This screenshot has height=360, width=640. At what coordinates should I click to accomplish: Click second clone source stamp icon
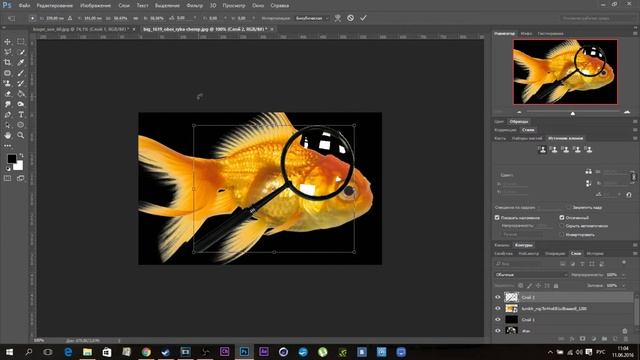[554, 150]
